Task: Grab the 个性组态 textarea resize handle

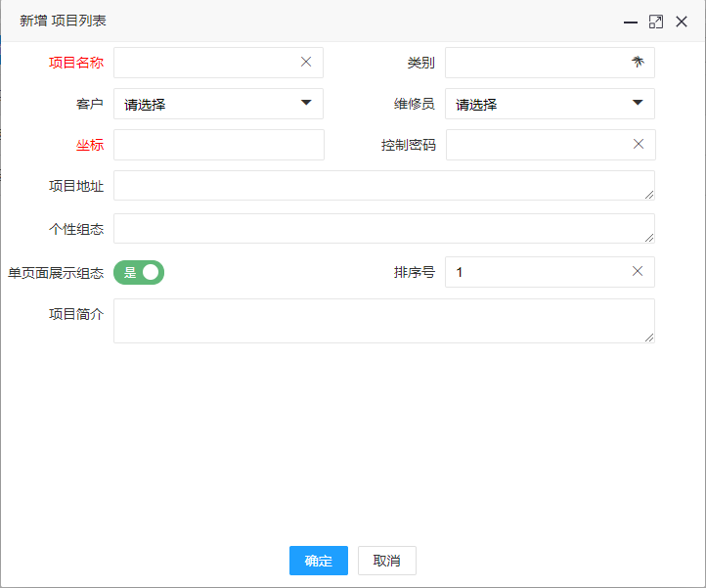Action: pyautogui.click(x=649, y=238)
